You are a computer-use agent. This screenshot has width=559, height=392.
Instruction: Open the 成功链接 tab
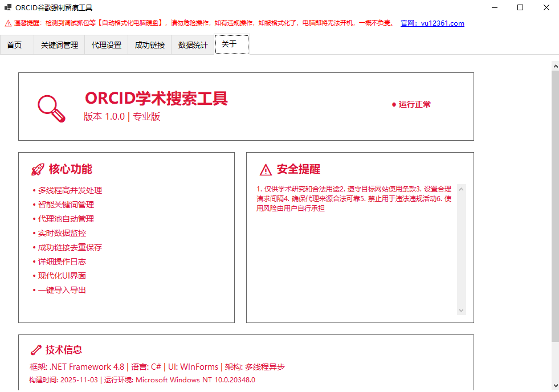pyautogui.click(x=150, y=45)
